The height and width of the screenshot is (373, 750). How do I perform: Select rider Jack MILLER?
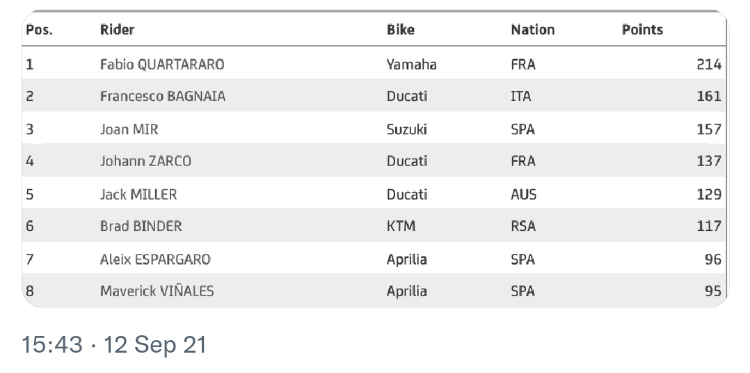click(138, 194)
